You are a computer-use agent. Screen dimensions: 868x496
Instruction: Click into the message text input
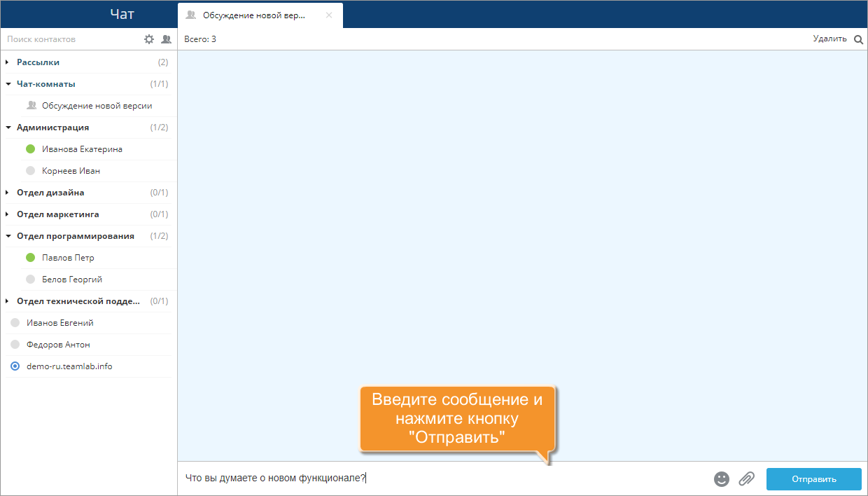(x=444, y=478)
